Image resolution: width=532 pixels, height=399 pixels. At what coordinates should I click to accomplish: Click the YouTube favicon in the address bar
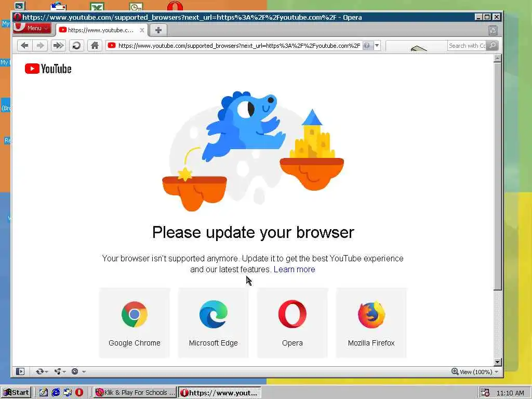click(112, 45)
